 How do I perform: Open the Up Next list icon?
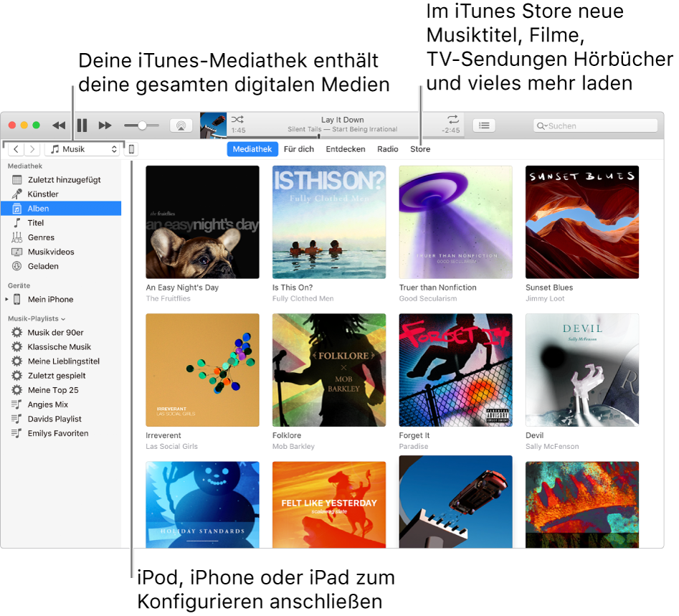484,125
